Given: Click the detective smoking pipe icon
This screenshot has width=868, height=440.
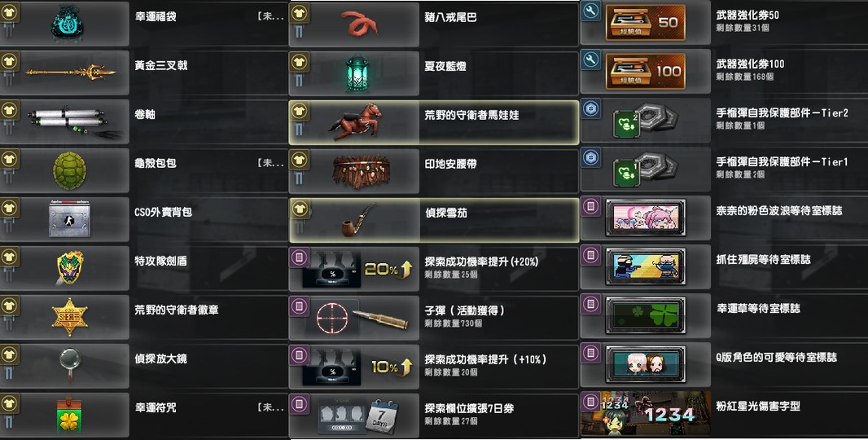Looking at the screenshot, I should pyautogui.click(x=358, y=220).
